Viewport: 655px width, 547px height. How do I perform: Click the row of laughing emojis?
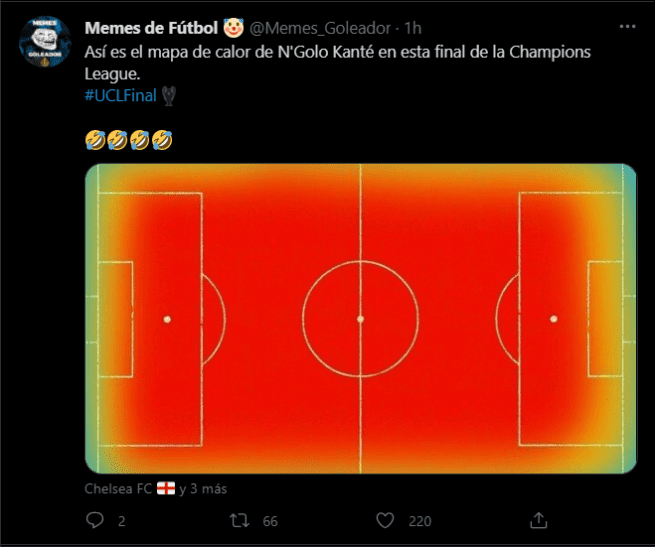pyautogui.click(x=129, y=141)
